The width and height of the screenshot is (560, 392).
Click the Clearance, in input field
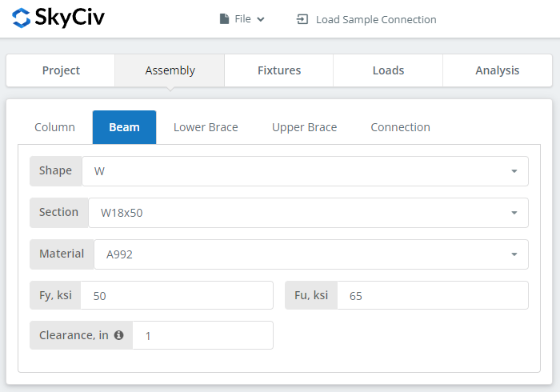203,335
